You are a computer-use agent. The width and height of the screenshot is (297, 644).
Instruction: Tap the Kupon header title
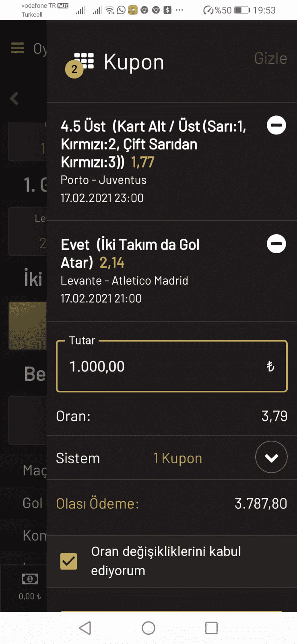click(134, 62)
